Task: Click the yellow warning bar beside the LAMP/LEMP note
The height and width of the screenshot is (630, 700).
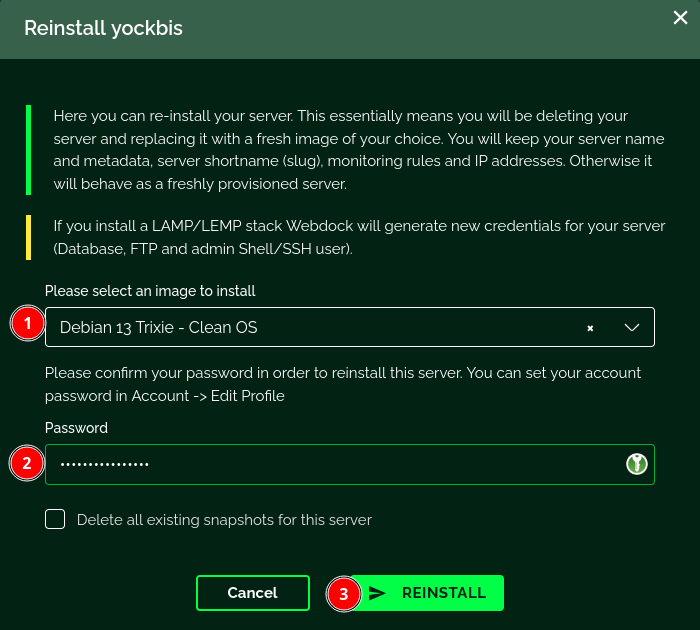Action: [29, 237]
